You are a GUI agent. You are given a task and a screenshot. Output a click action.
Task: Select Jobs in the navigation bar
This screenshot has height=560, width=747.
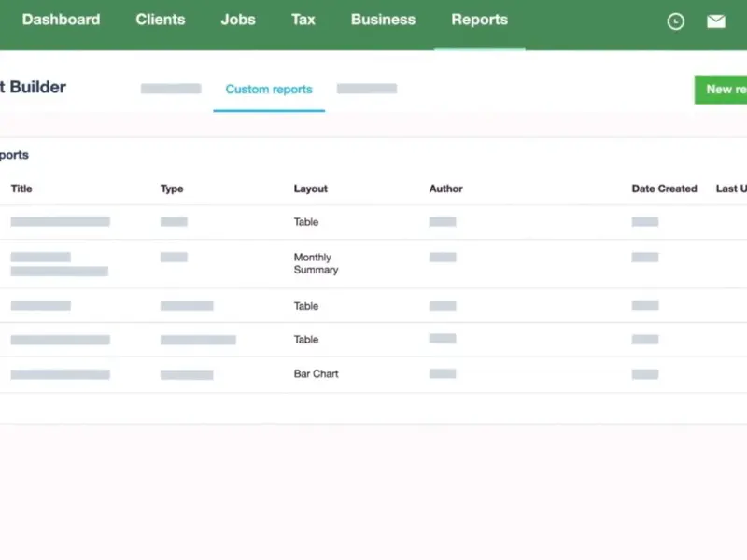tap(238, 20)
